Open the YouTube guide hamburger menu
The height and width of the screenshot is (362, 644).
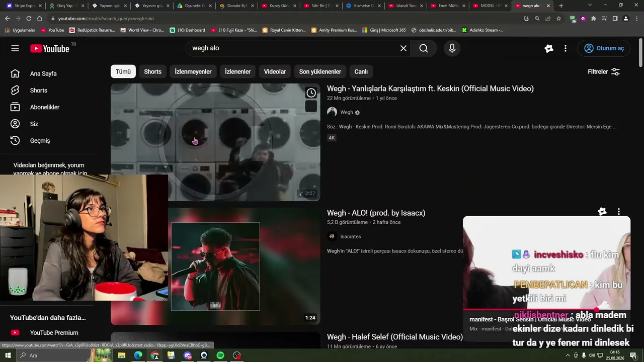click(15, 48)
